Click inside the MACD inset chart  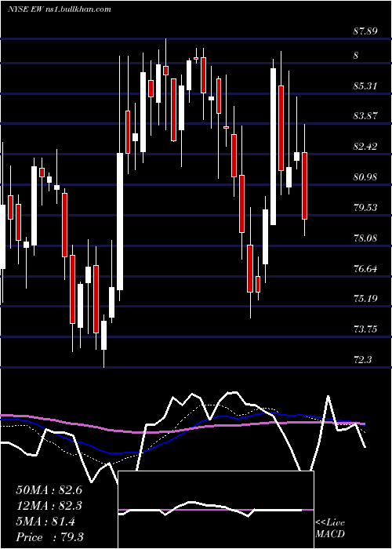coord(216,510)
